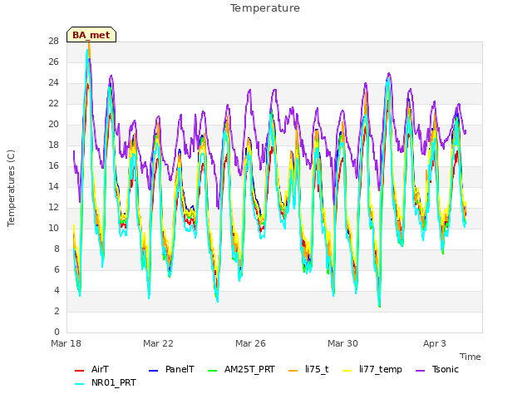Select the li77_temp legend label

[381, 369]
